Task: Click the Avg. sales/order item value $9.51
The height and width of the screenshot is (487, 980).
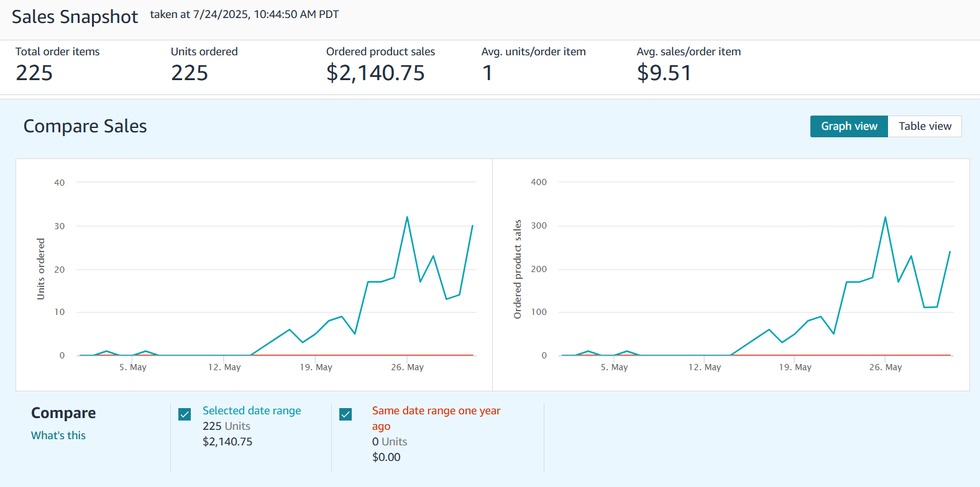Action: point(664,73)
